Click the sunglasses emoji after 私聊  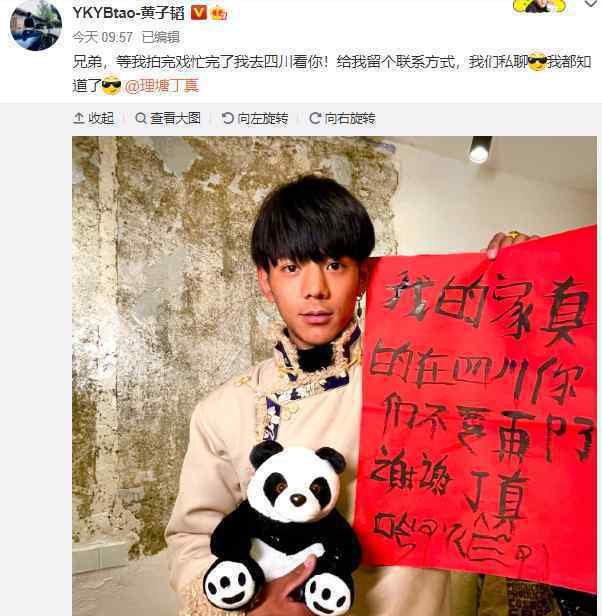point(537,62)
